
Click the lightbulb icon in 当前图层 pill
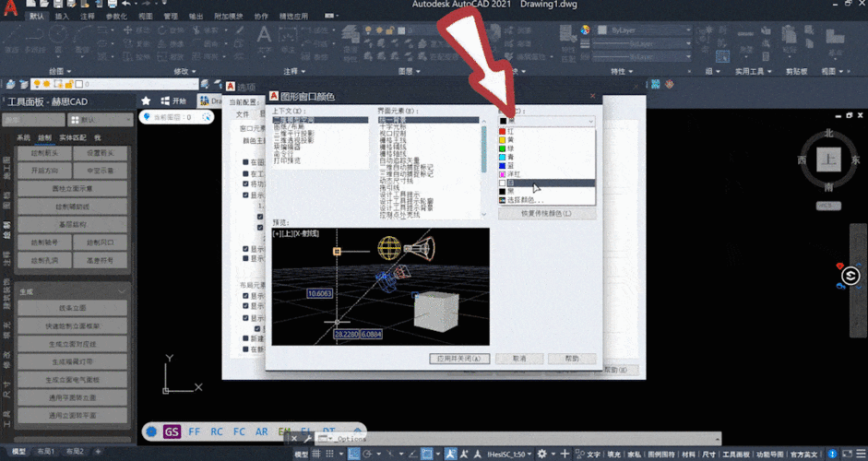[148, 117]
